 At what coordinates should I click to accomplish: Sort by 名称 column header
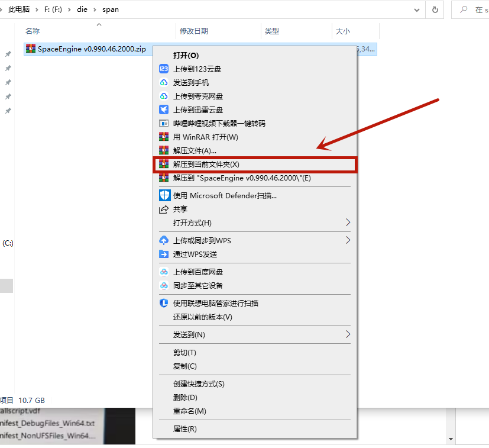point(33,31)
